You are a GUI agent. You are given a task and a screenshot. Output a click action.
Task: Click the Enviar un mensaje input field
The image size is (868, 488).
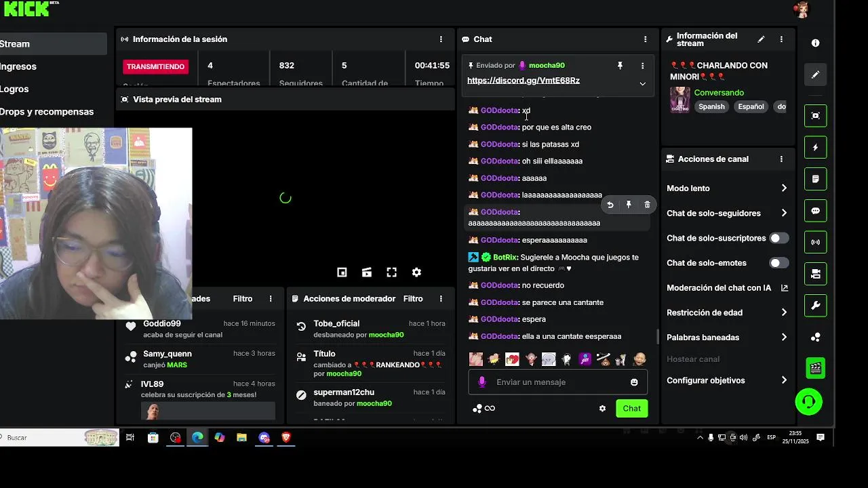click(x=557, y=382)
